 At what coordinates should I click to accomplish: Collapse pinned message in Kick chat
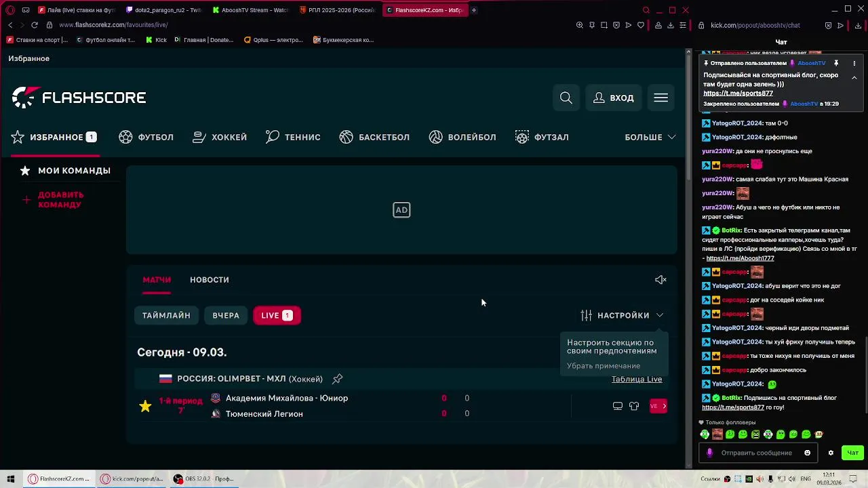tap(854, 78)
